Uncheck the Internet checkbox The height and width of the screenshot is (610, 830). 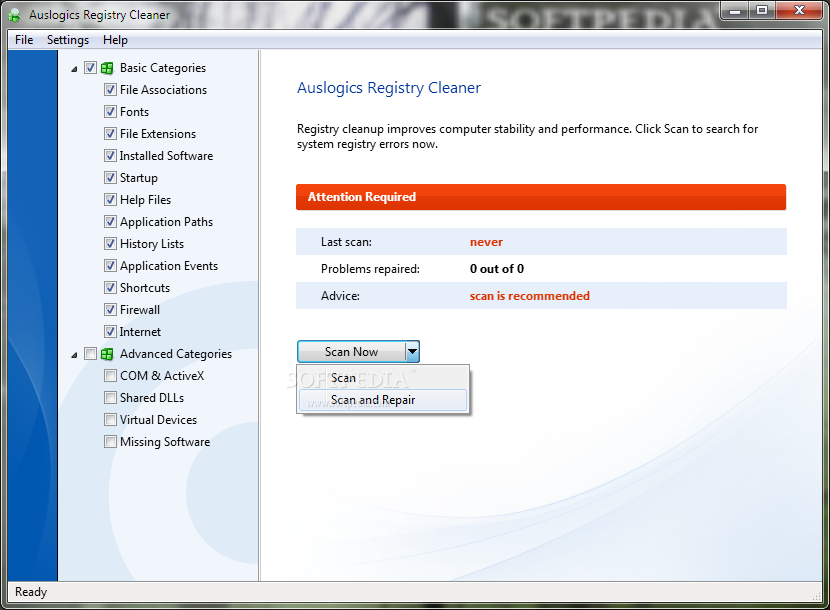[x=110, y=331]
